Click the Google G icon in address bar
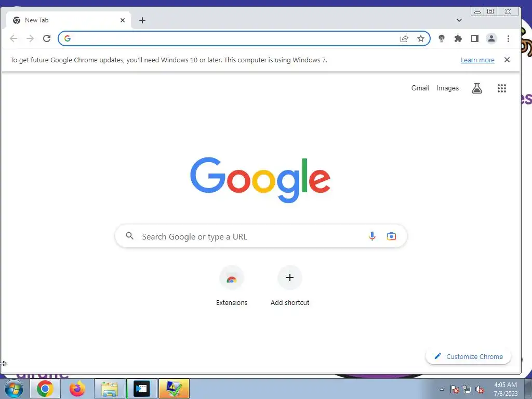This screenshot has width=532, height=399. pyautogui.click(x=68, y=38)
